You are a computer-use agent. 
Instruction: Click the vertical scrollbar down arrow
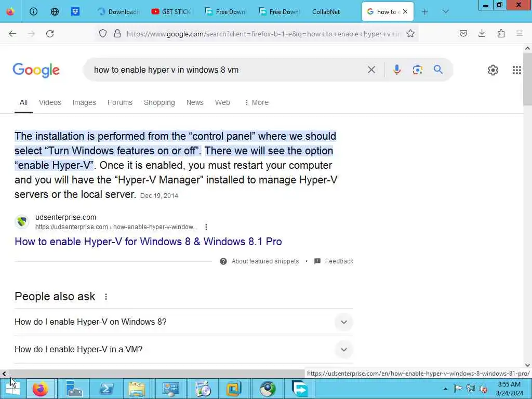(527, 365)
